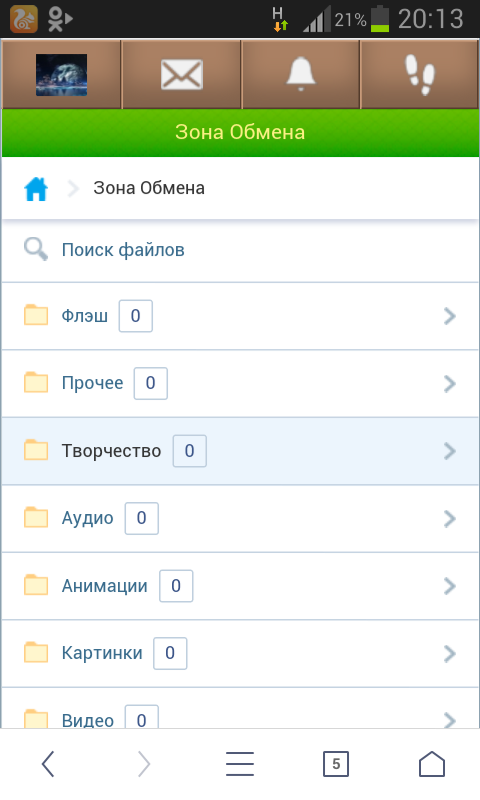
Task: Open notifications bell icon
Action: pos(300,74)
